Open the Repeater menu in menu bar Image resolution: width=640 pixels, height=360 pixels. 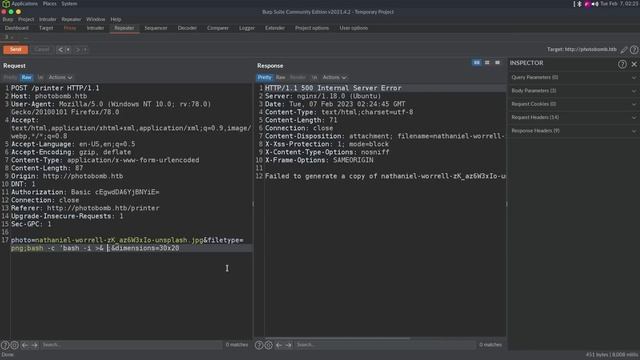pyautogui.click(x=71, y=19)
